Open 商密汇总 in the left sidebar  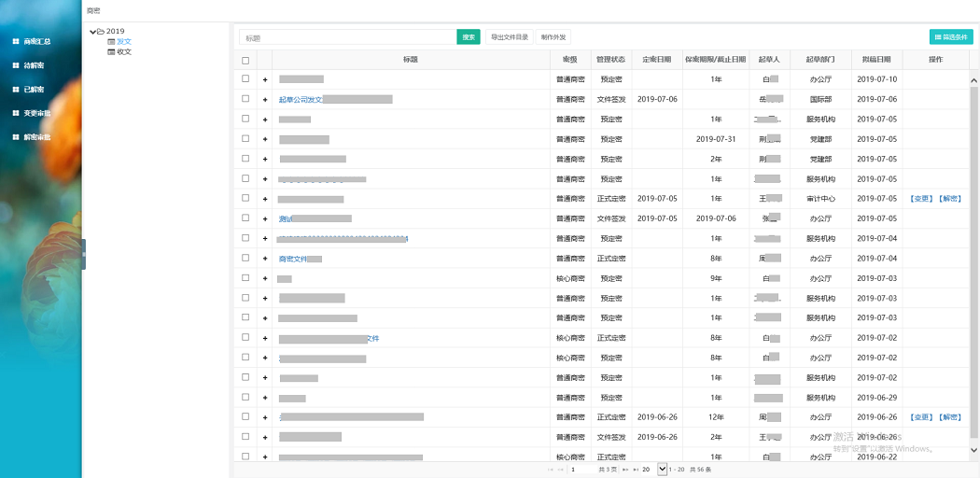tap(36, 42)
